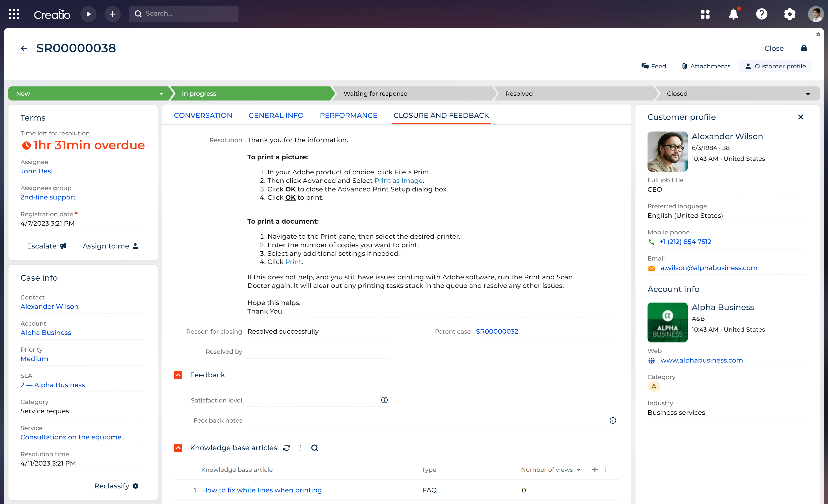
Task: Expand the New stage dropdown
Action: [161, 93]
